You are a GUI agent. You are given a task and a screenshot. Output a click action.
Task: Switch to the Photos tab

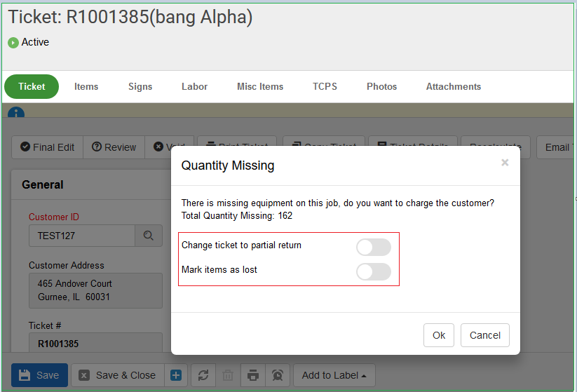[x=381, y=87]
